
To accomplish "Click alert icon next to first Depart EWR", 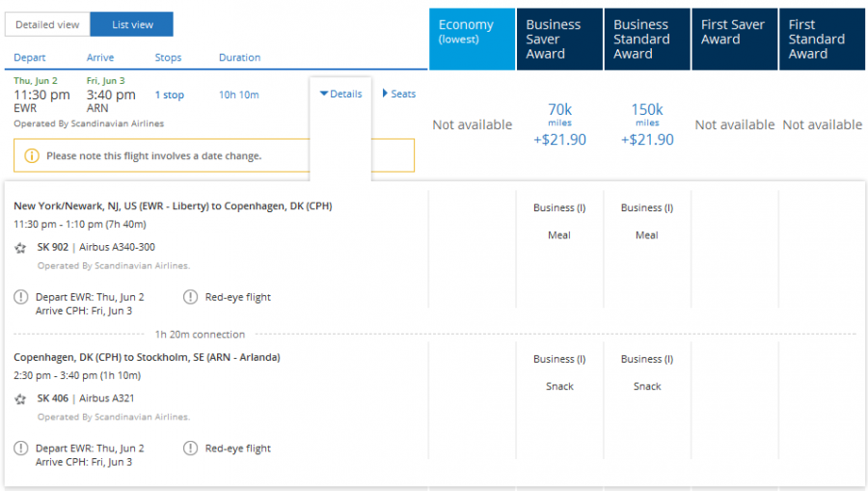I will (21, 298).
